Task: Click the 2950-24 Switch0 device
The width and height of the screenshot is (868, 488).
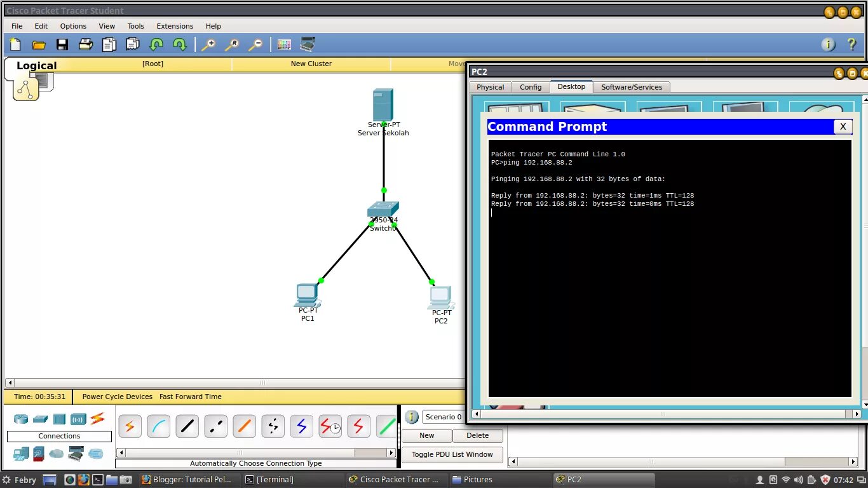Action: 383,210
